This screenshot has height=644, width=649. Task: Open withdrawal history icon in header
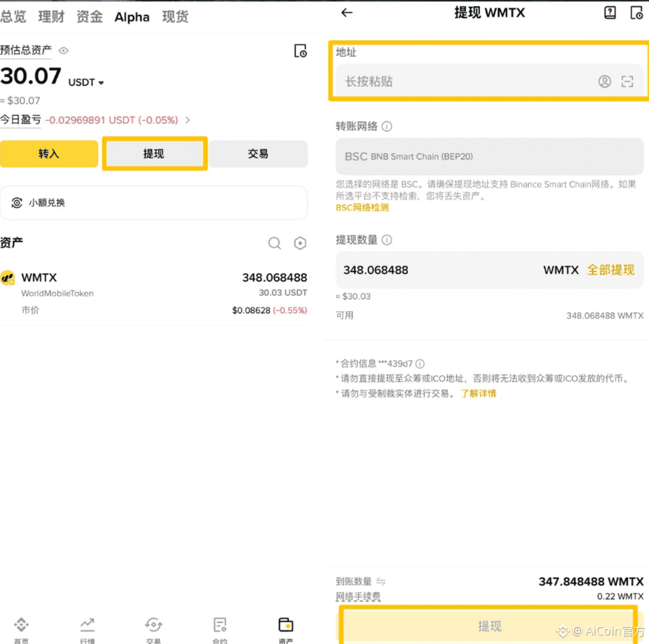click(637, 12)
